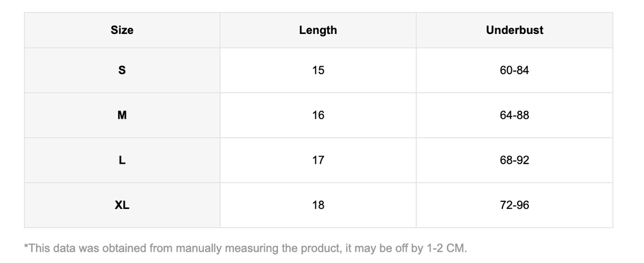Click the Size column header
The image size is (644, 263).
tap(122, 30)
